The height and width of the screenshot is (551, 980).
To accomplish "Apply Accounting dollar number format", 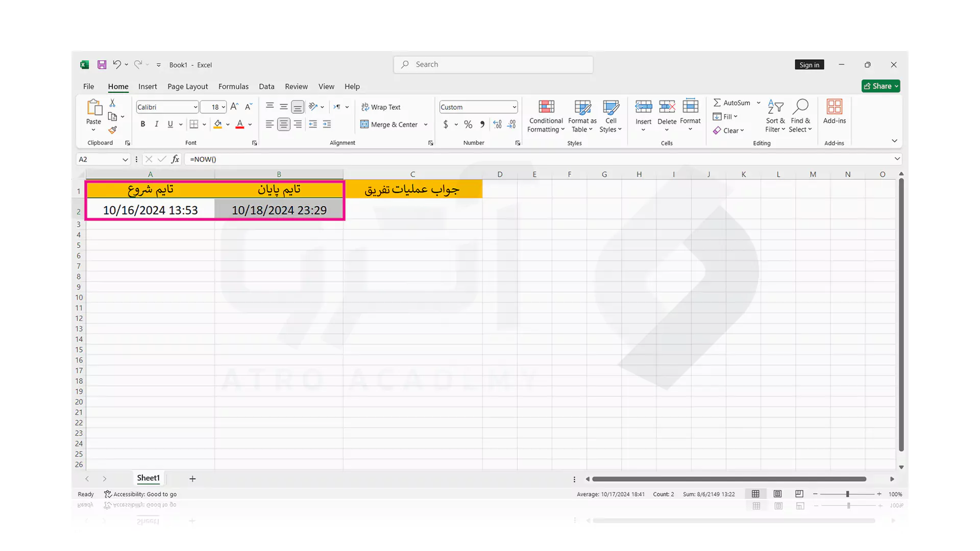I will 446,124.
